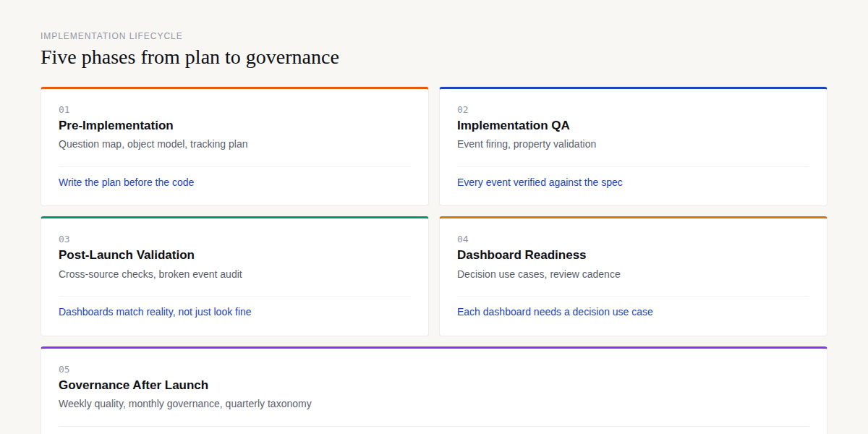Select the Dashboard Readiness card title

pos(522,255)
